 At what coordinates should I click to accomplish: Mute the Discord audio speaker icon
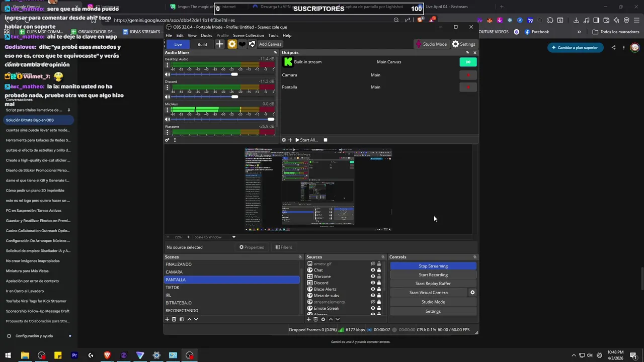pyautogui.click(x=168, y=97)
